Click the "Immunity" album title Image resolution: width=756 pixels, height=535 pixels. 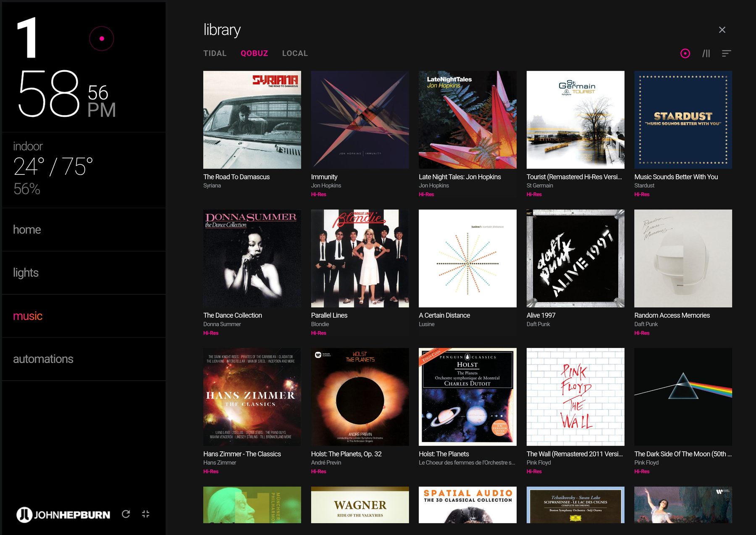324,177
